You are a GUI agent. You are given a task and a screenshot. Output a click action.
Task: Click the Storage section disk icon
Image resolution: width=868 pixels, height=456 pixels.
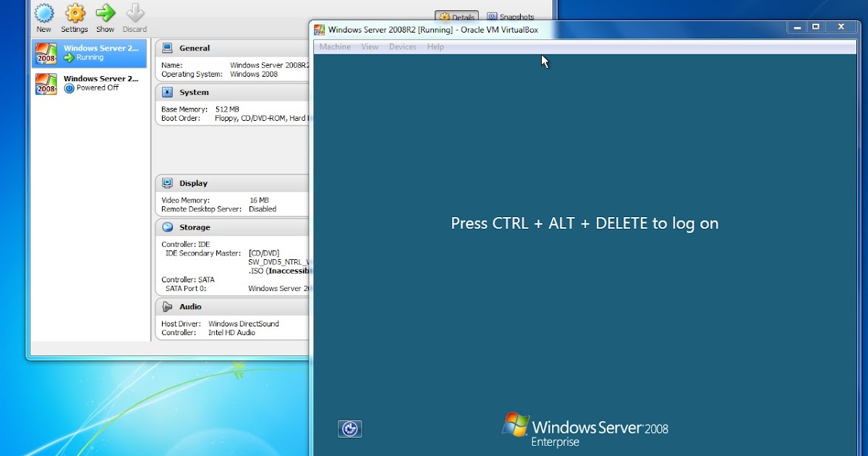(167, 227)
